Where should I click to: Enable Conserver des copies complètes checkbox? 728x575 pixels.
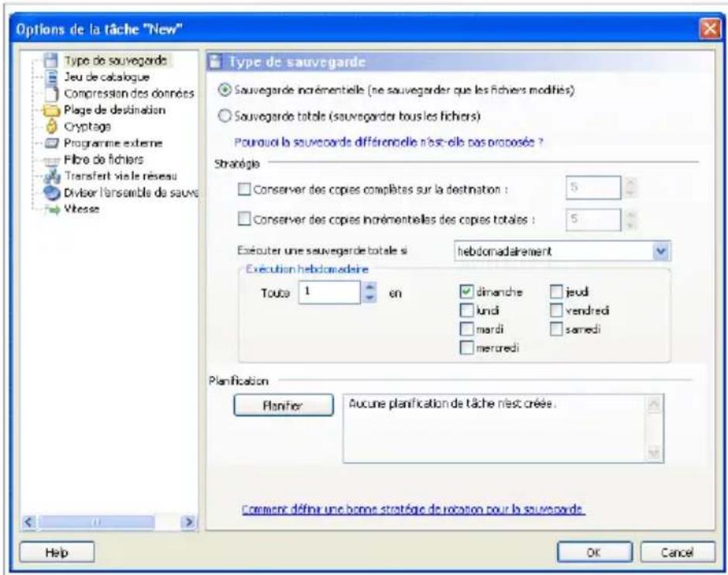click(244, 189)
